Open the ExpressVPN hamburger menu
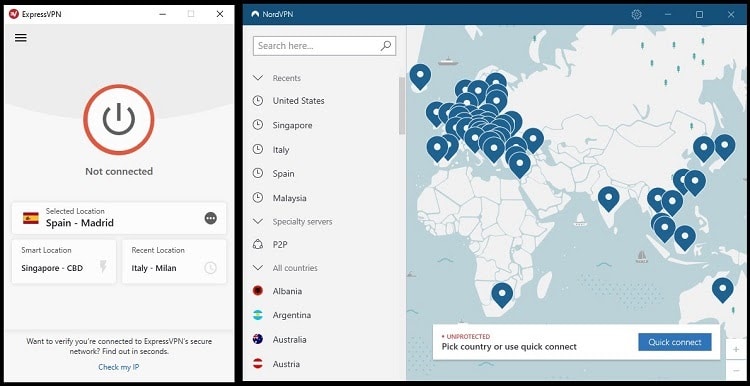Viewport: 750px width, 386px height. [x=21, y=38]
